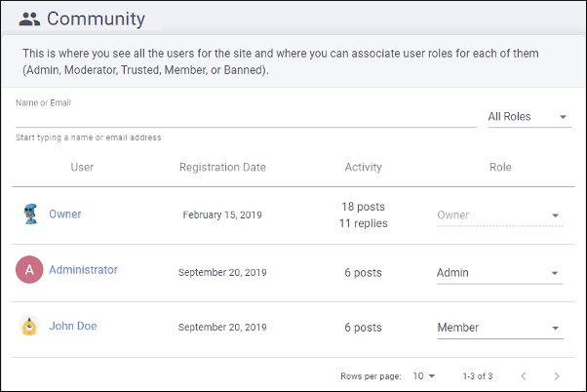Image resolution: width=587 pixels, height=392 pixels.
Task: Click John Doe's yellow monster avatar
Action: coord(29,326)
